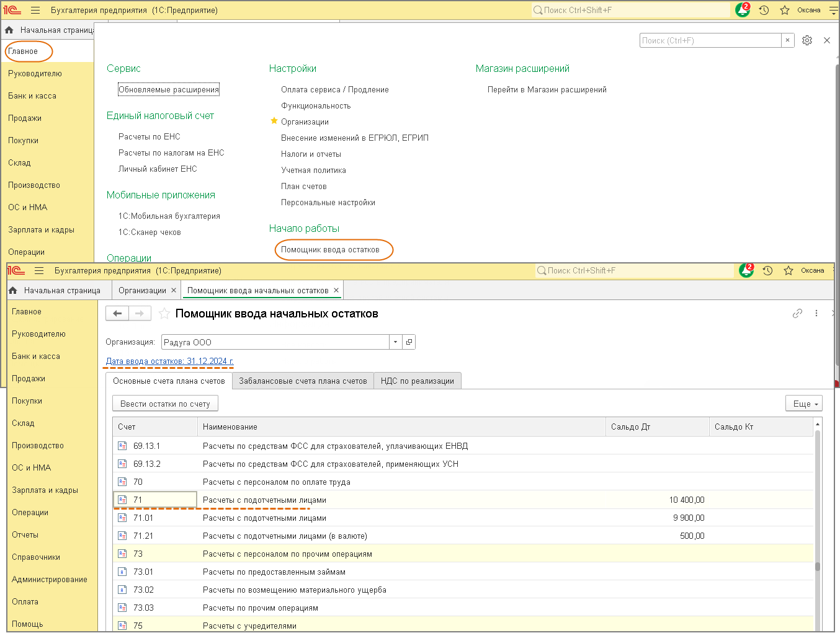The height and width of the screenshot is (633, 840).
Task: Click favorites star in upper title bar
Action: pos(784,11)
